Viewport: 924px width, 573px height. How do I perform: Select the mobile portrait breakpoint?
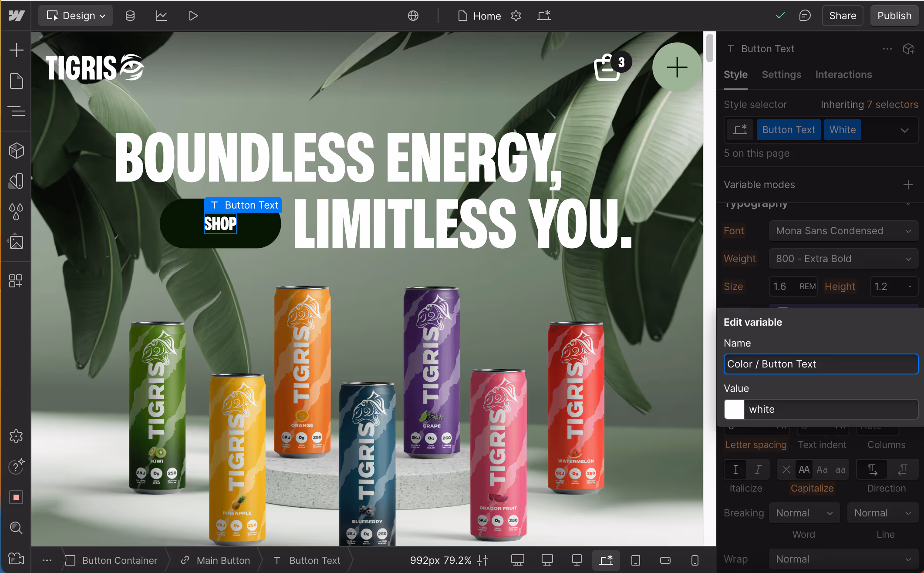point(695,560)
